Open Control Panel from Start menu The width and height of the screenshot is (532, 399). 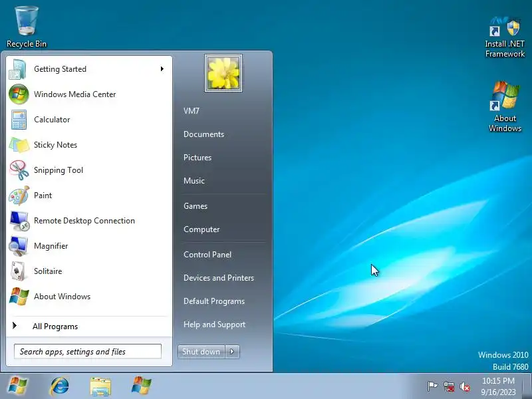207,255
